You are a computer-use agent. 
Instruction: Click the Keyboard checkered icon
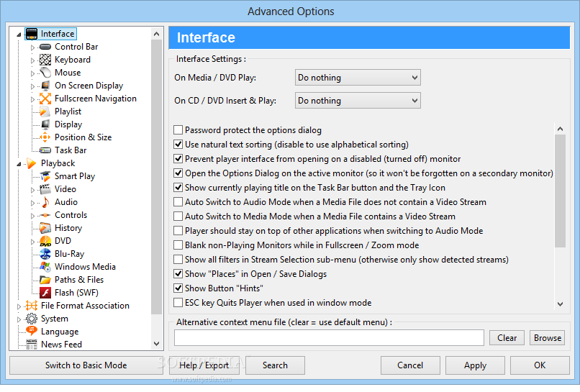[45, 60]
